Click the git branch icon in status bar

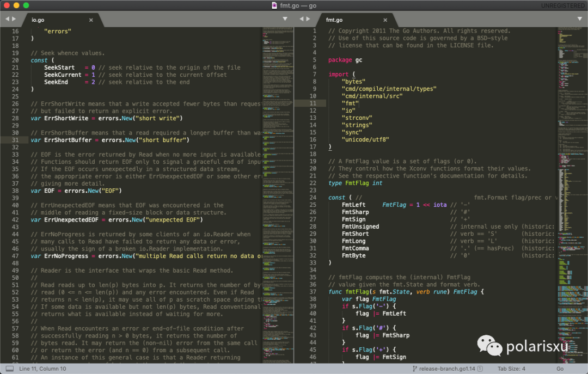[414, 369]
